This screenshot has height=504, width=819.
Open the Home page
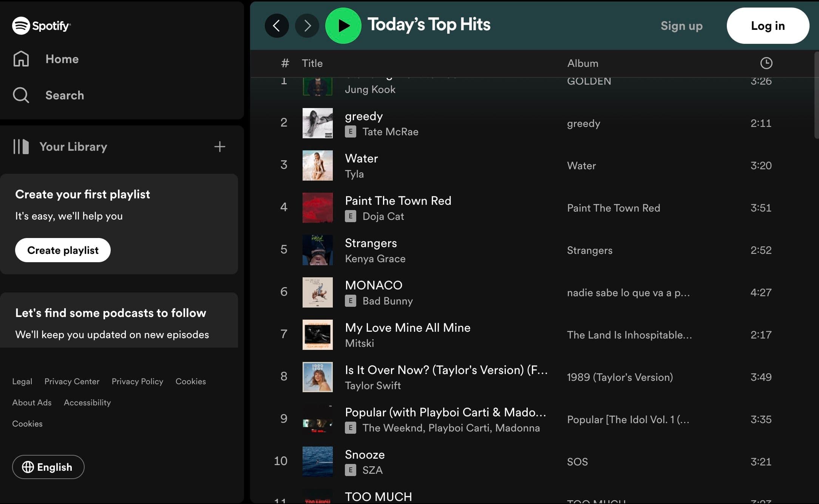click(x=62, y=59)
